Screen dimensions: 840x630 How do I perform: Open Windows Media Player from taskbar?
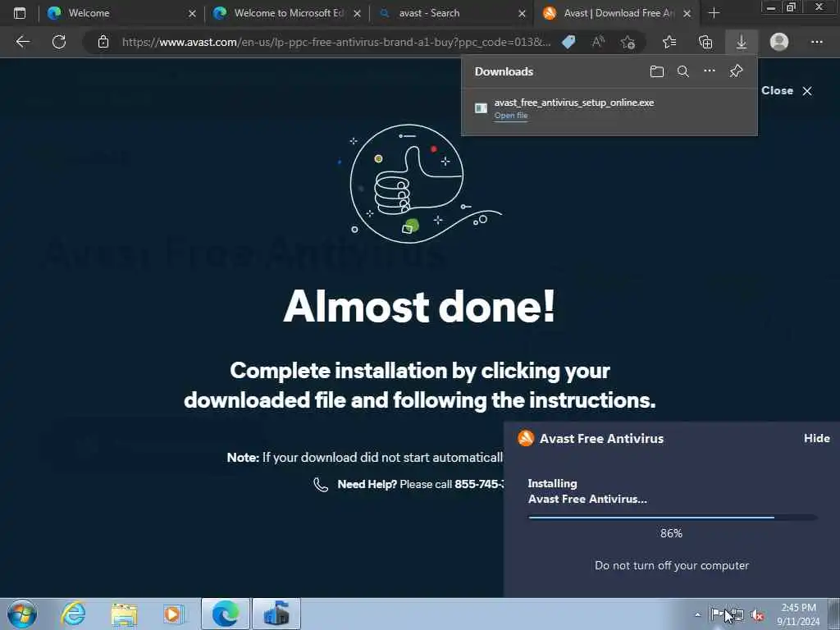click(x=174, y=614)
